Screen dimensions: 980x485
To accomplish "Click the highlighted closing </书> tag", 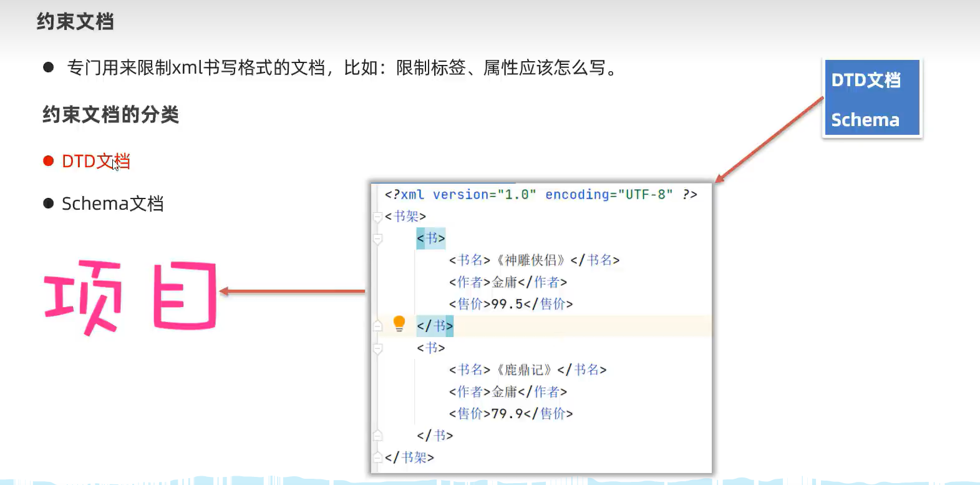I will pyautogui.click(x=435, y=326).
